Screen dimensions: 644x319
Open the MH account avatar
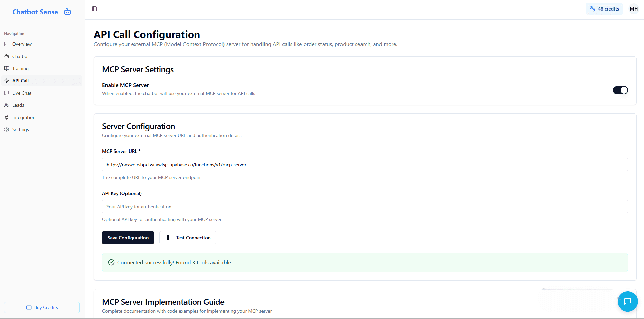pyautogui.click(x=633, y=8)
